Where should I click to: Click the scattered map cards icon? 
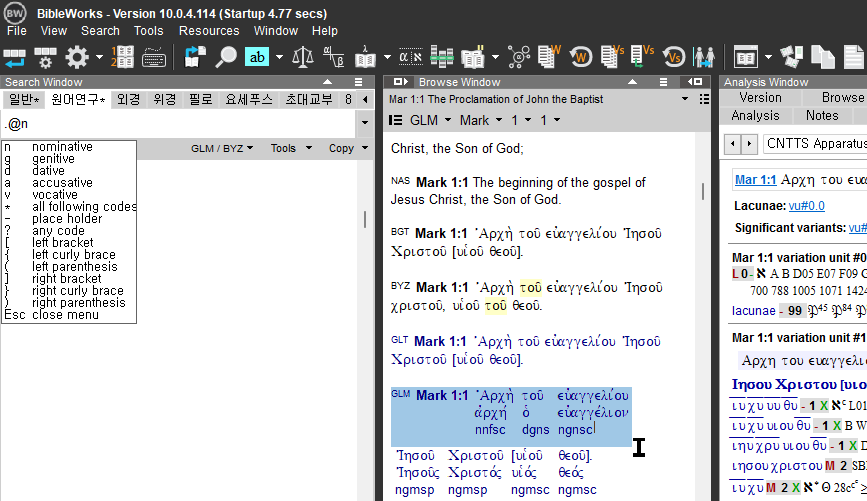tap(791, 57)
